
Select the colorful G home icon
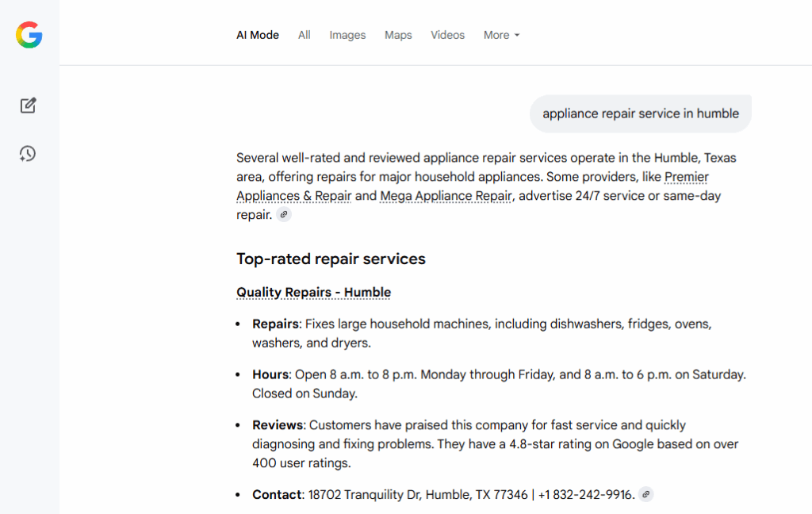[x=29, y=34]
